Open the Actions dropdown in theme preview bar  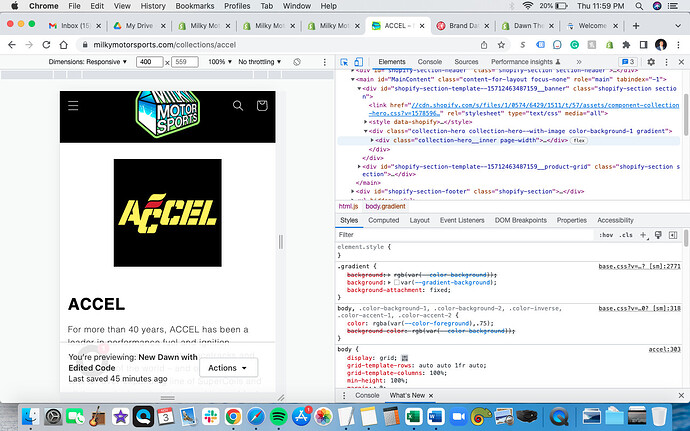228,368
